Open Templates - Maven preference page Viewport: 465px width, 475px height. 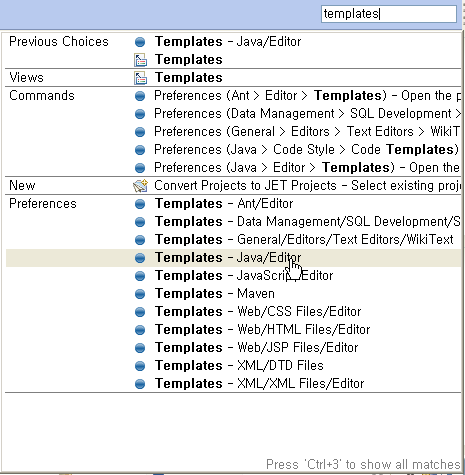coord(215,294)
